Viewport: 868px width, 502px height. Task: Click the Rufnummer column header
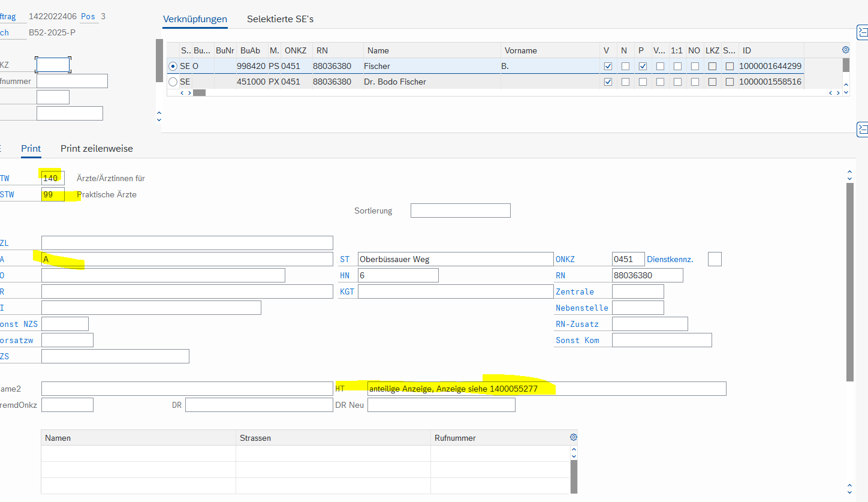pyautogui.click(x=500, y=438)
